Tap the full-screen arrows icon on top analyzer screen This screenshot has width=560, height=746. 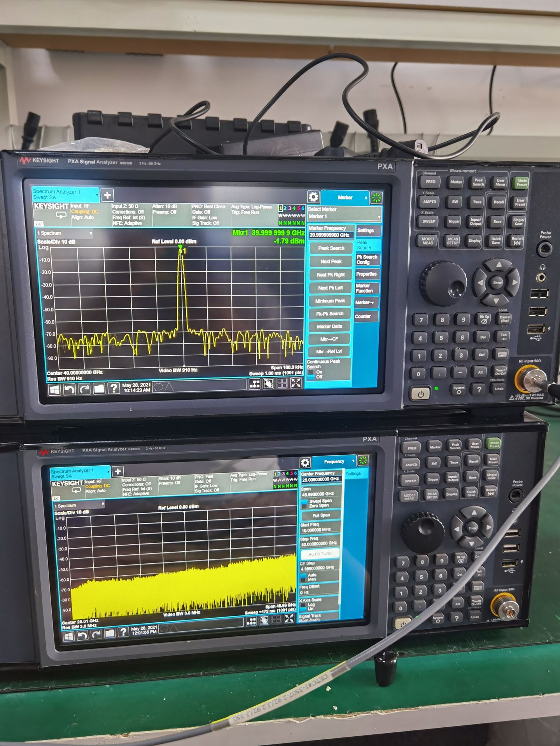point(296,383)
